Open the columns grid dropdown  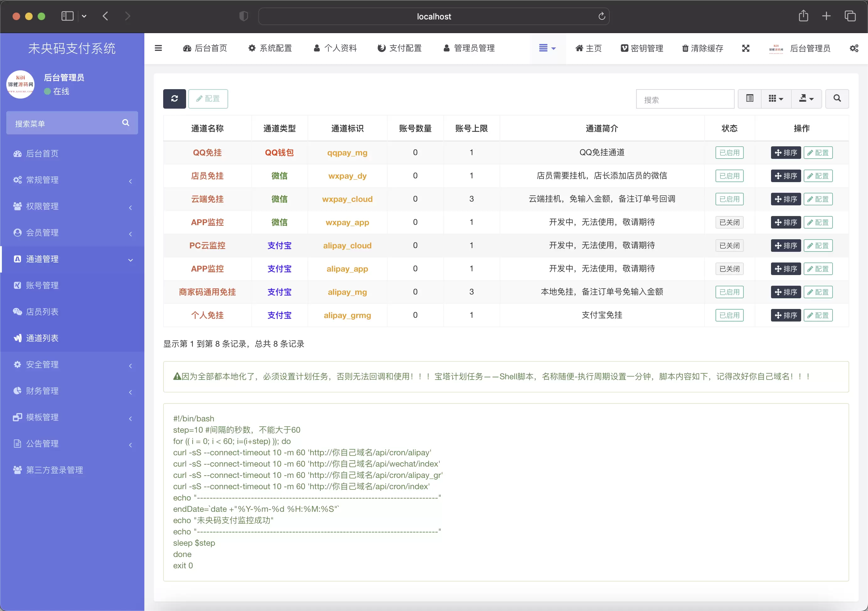tap(776, 99)
